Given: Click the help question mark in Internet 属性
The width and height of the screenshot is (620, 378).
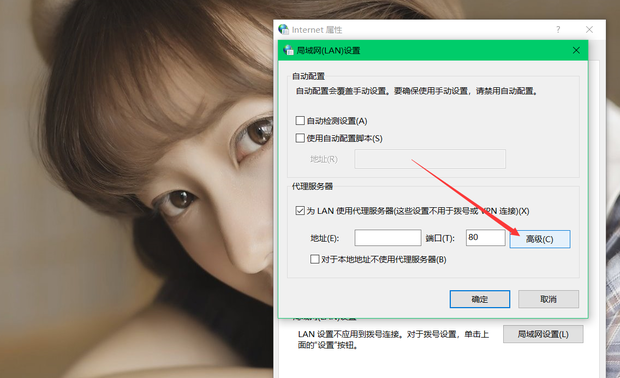Looking at the screenshot, I should [558, 30].
